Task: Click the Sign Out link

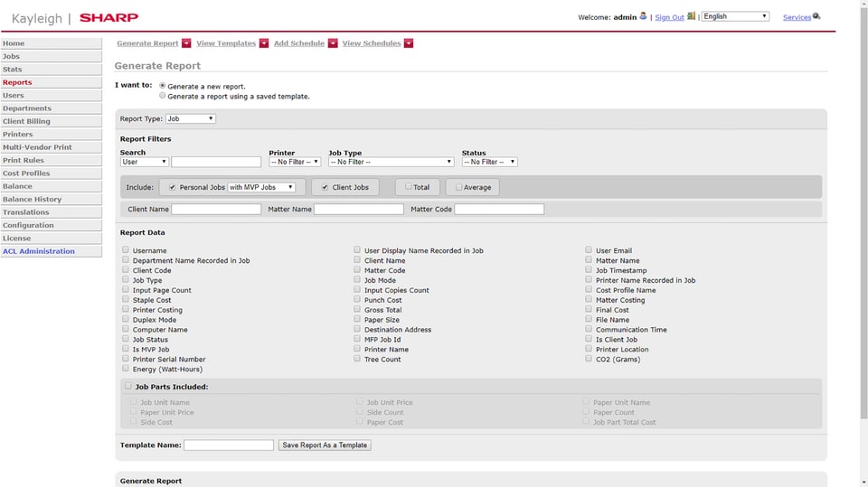Action: click(x=669, y=17)
